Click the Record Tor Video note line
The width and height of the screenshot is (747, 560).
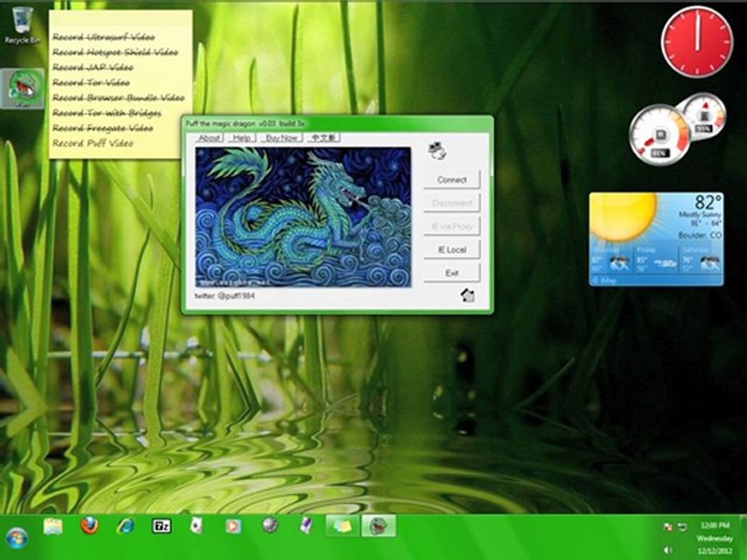tap(91, 82)
